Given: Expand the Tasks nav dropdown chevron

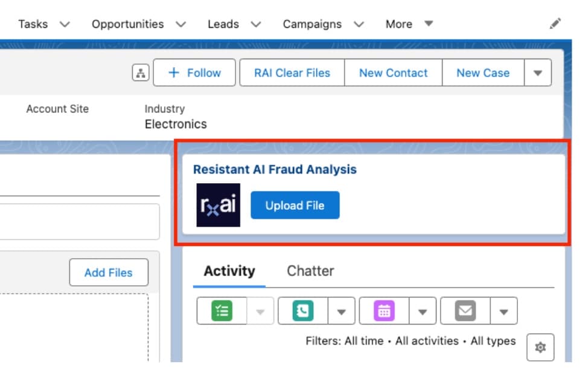Looking at the screenshot, I should coord(65,24).
